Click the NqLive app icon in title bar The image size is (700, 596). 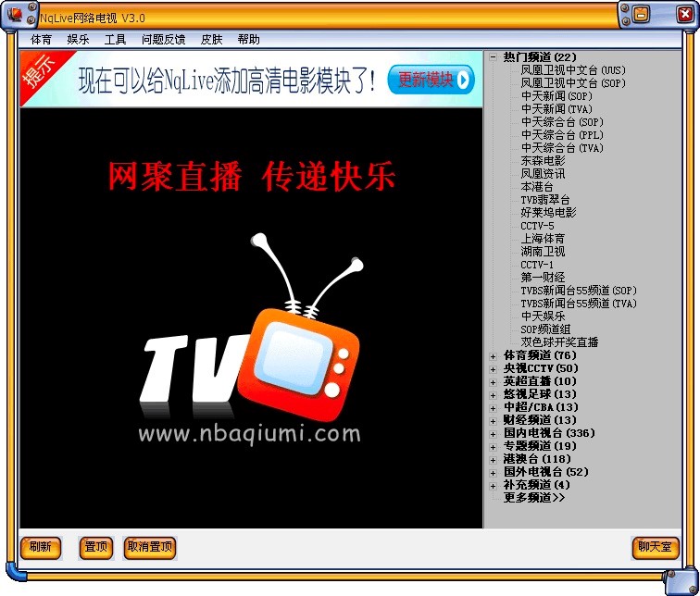pos(15,14)
